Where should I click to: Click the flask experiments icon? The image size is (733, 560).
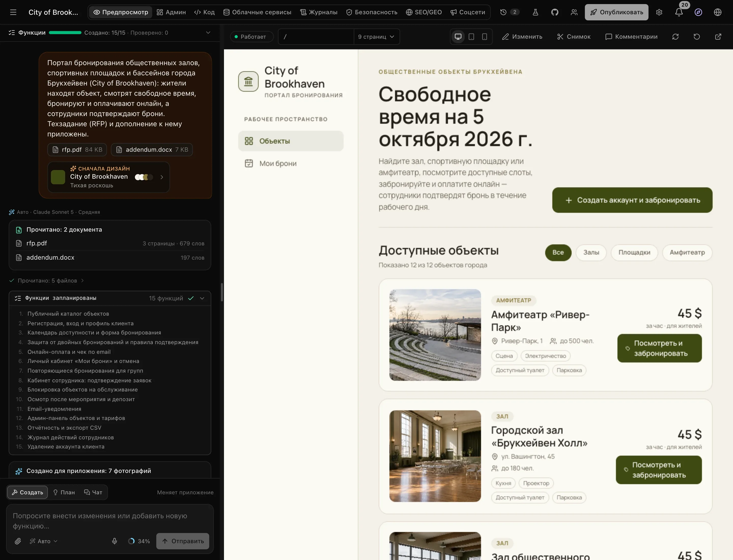pyautogui.click(x=535, y=12)
